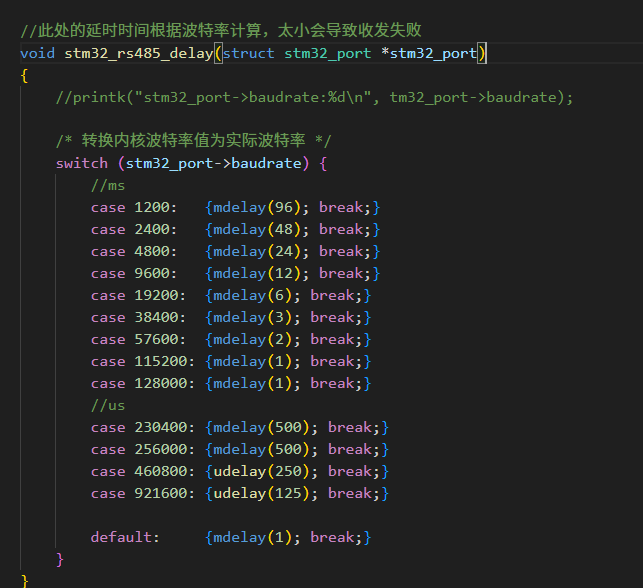Click mdelay(2) call
This screenshot has height=588, width=643.
tap(253, 340)
